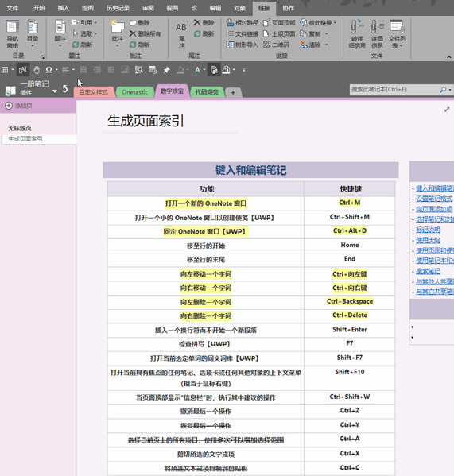Select the 生成页面索引 page in page list
Screen dimensions: 454x476
click(39, 139)
